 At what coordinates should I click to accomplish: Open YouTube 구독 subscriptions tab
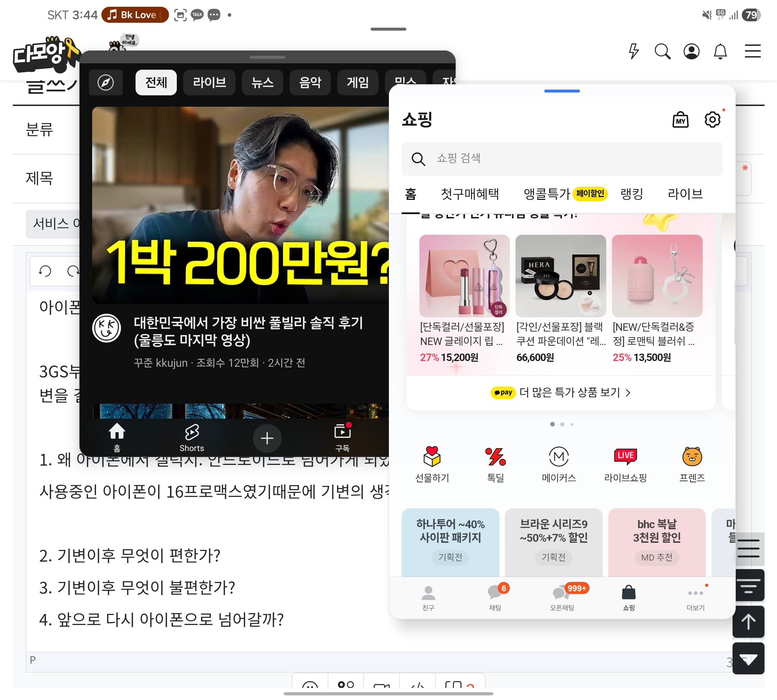coord(342,438)
